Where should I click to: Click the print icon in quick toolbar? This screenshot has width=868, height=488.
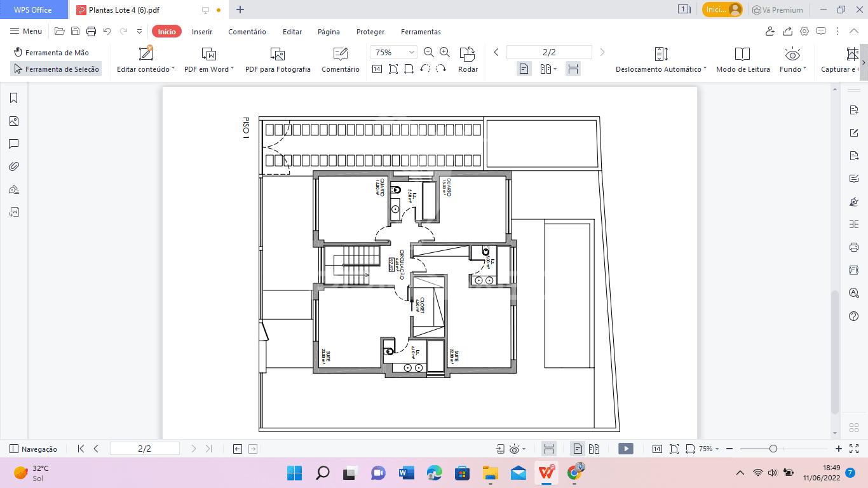coord(91,31)
